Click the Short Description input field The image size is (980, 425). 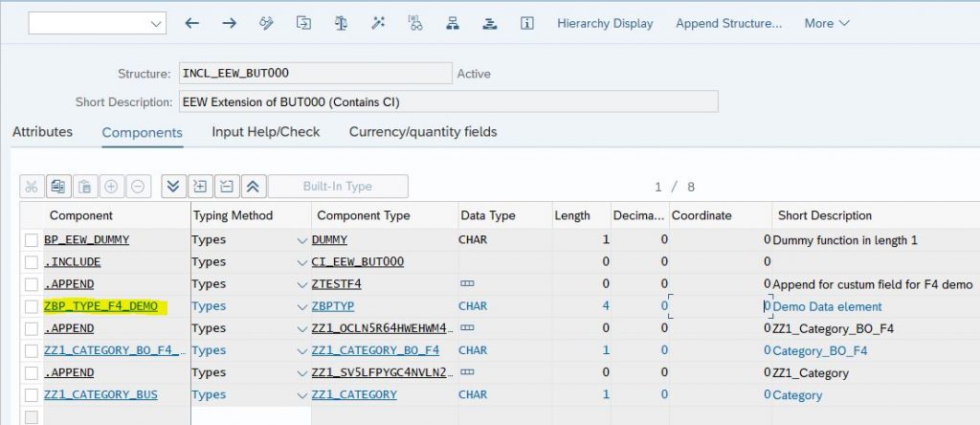449,101
